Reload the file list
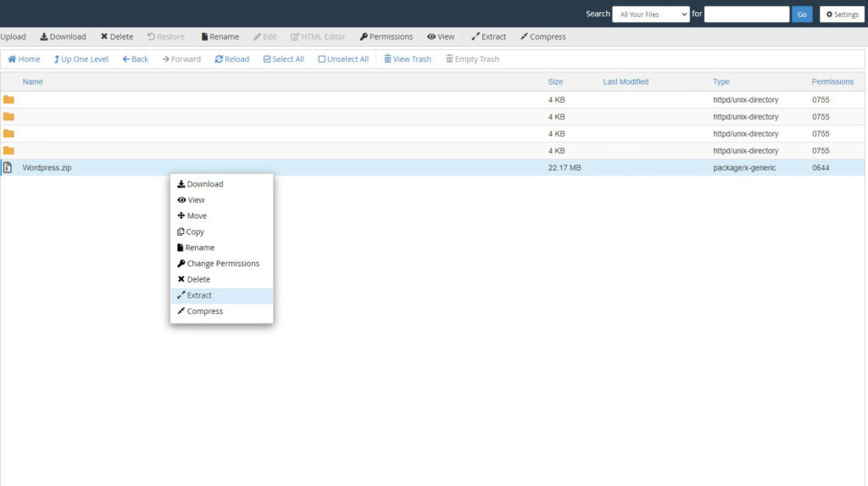868x486 pixels. coord(232,59)
